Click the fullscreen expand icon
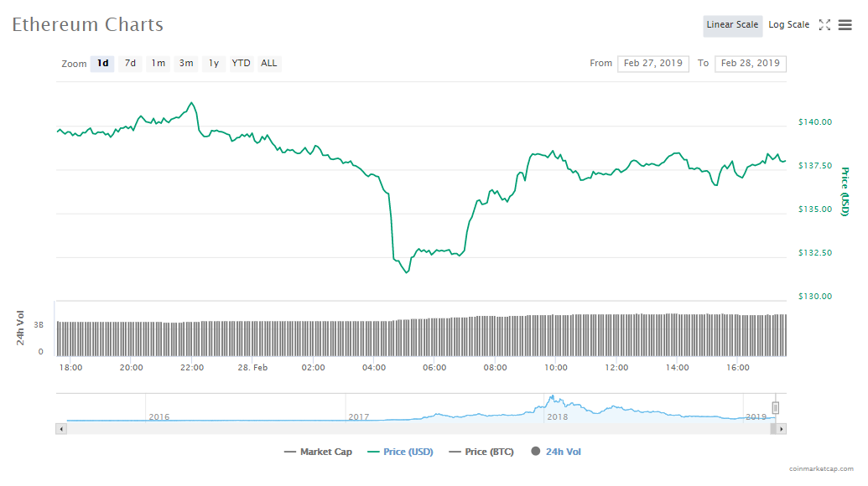Image resolution: width=868 pixels, height=486 pixels. (x=824, y=25)
